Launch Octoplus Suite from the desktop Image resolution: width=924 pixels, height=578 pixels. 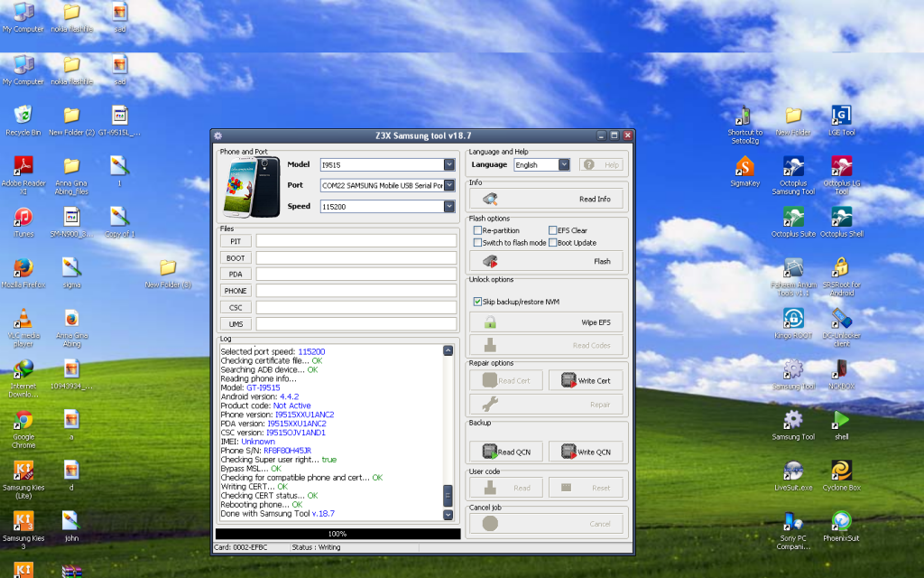click(793, 222)
